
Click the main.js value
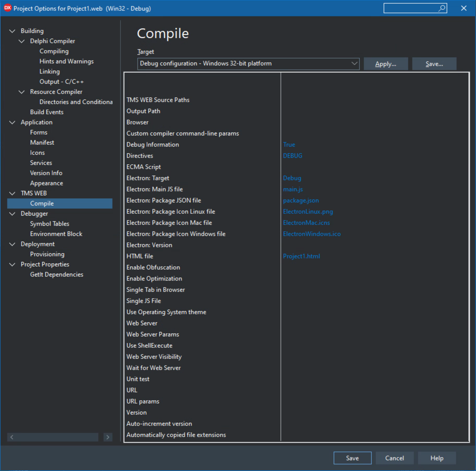click(293, 190)
